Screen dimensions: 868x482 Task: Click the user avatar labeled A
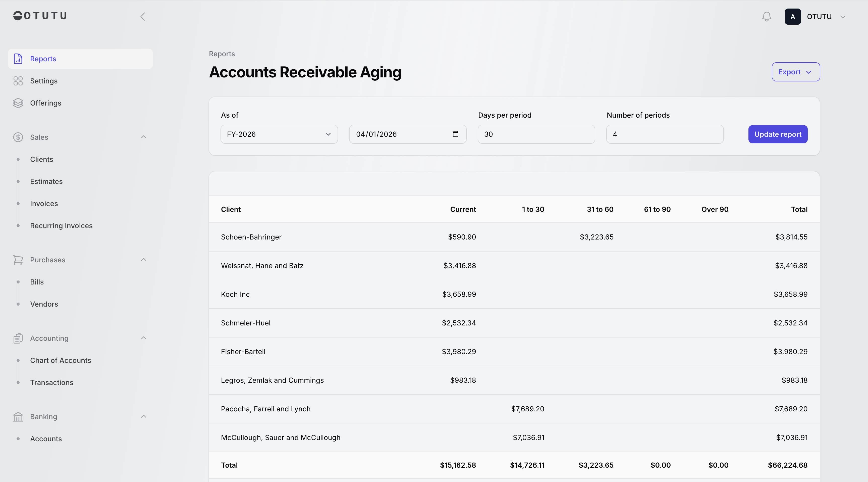click(792, 17)
